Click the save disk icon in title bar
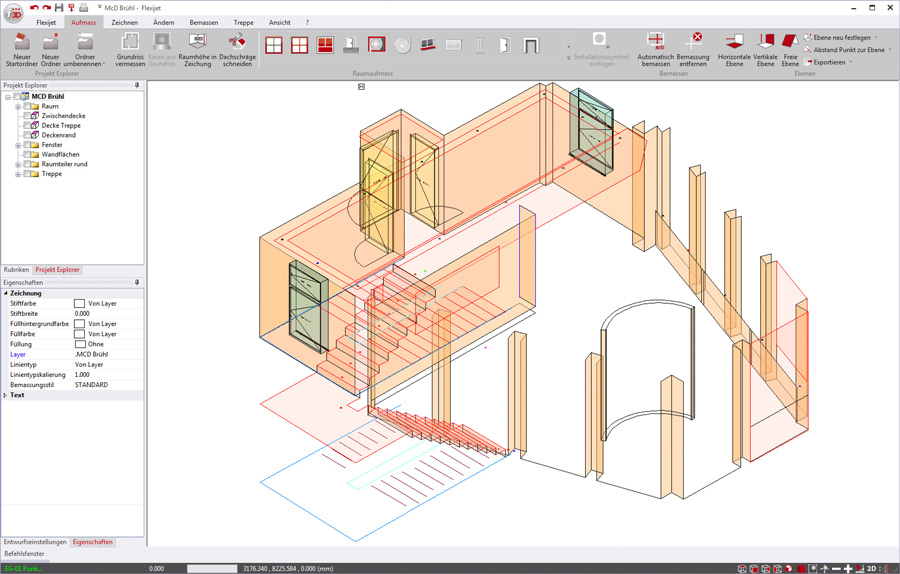 tap(59, 8)
